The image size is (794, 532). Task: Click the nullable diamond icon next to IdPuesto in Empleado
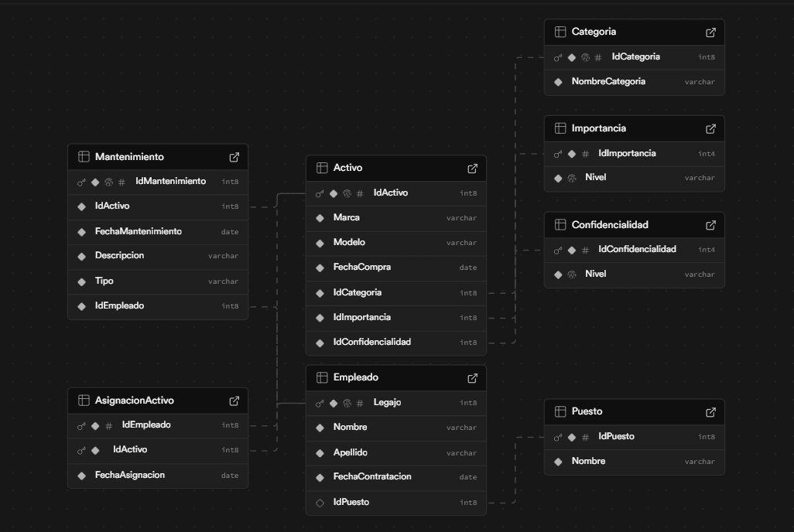tap(320, 503)
